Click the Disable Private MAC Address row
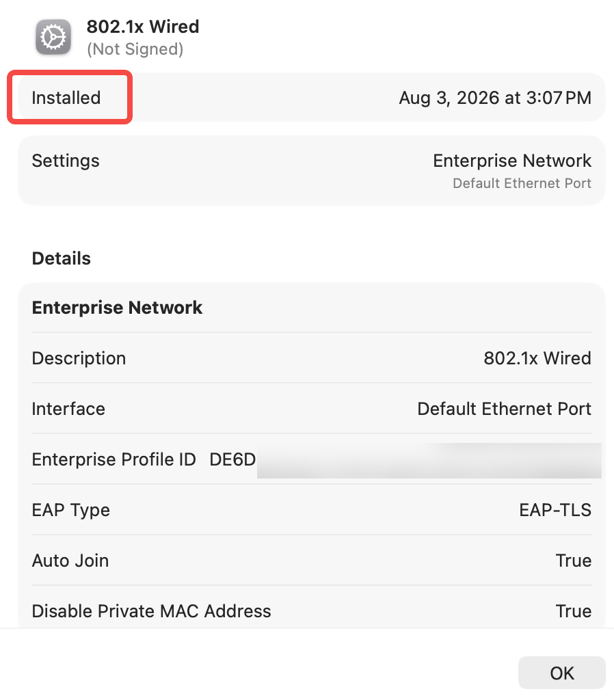This screenshot has width=614, height=700. (312, 611)
